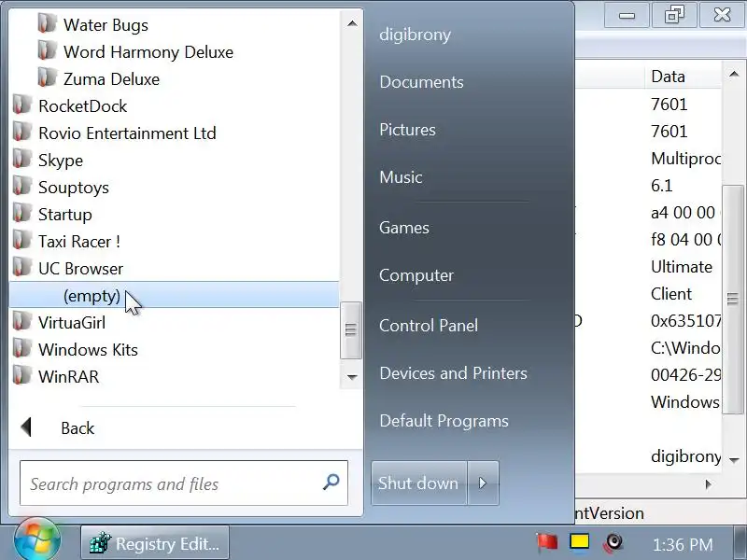Screen dimensions: 747x560
Task: Click the Rovio Entertainment Ltd label
Action: tap(127, 133)
